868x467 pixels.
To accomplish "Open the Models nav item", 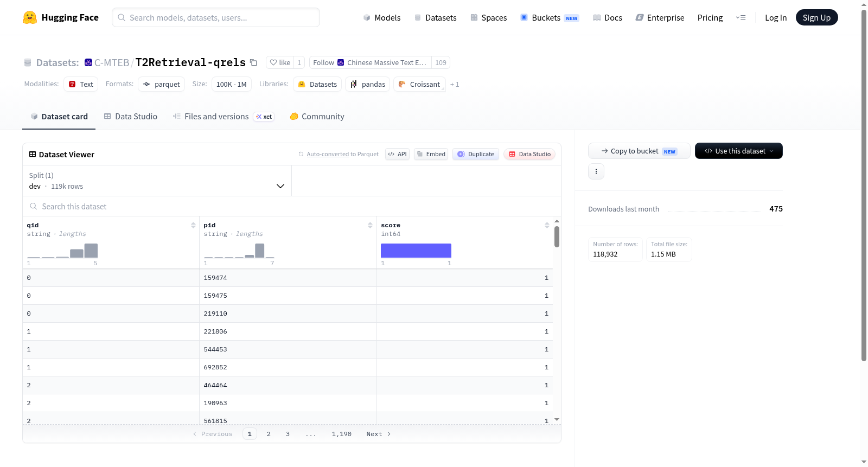I will tap(382, 17).
